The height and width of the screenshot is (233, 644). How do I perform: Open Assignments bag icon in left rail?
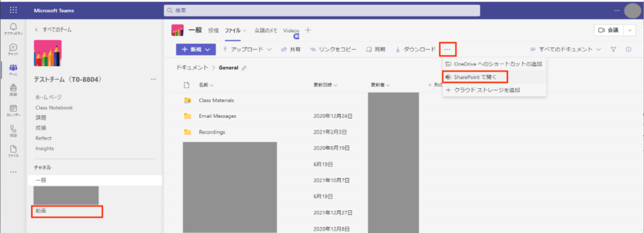pos(13,89)
